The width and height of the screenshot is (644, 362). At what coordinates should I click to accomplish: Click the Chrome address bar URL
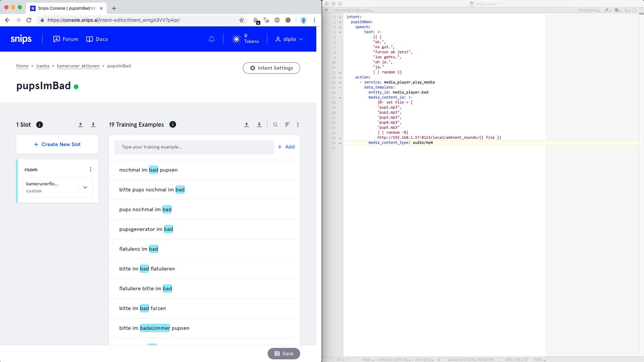click(114, 20)
